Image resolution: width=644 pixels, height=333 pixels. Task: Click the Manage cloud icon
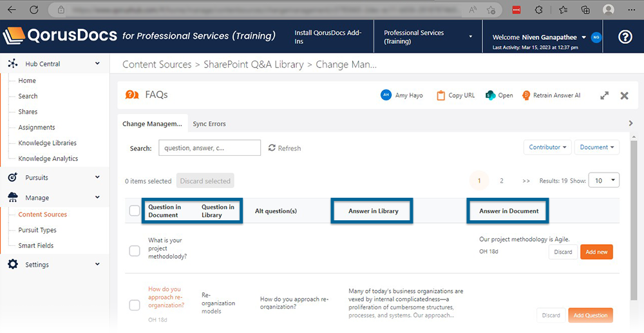pyautogui.click(x=13, y=198)
